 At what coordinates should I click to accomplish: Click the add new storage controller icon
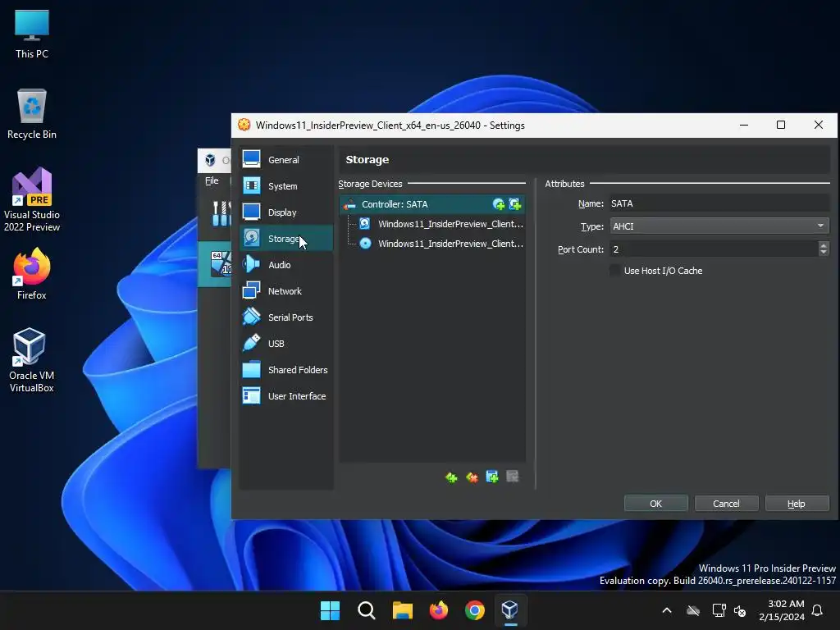(x=451, y=477)
